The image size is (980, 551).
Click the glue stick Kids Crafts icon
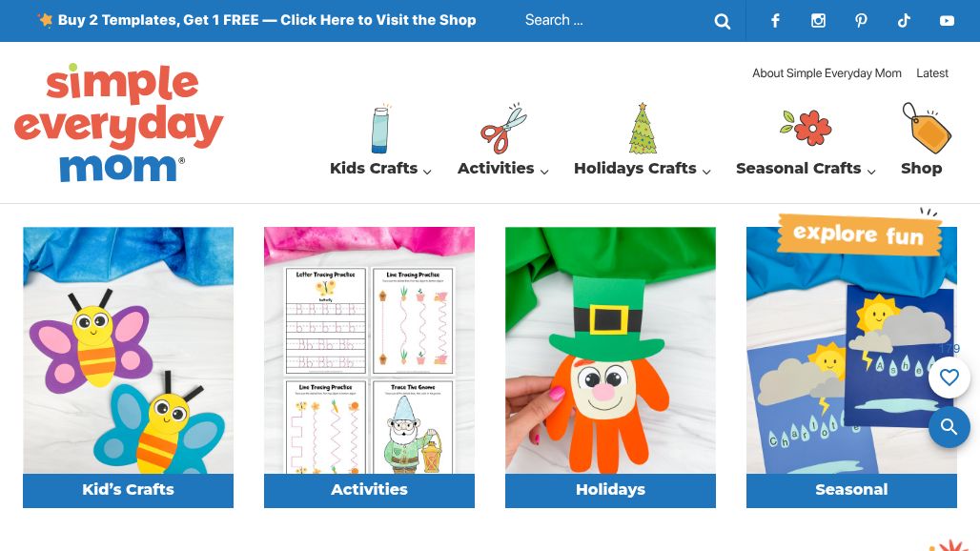[x=380, y=130]
